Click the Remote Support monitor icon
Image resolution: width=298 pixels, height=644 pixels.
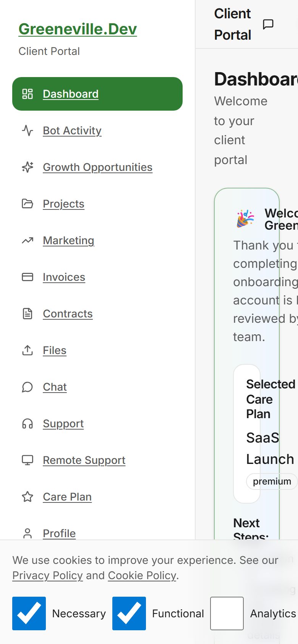coord(28,460)
